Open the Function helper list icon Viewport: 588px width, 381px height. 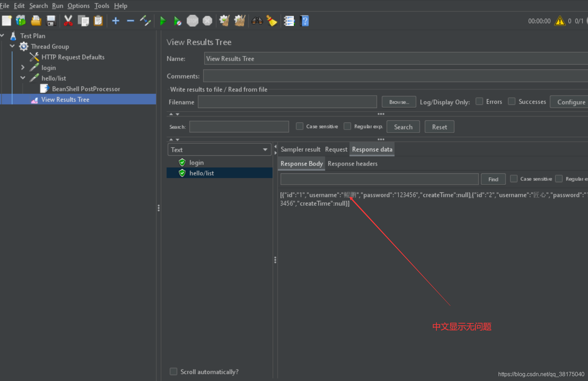[289, 21]
